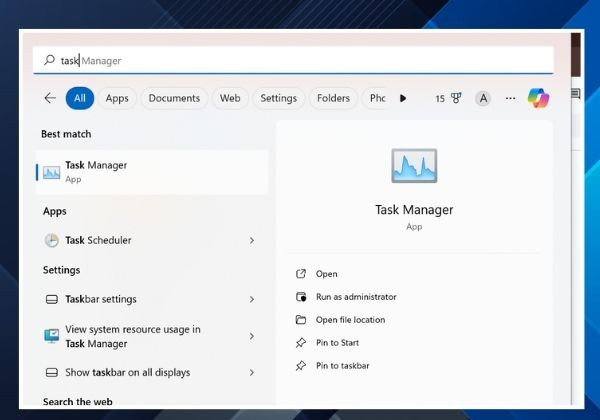Click the back arrow icon

click(x=50, y=98)
